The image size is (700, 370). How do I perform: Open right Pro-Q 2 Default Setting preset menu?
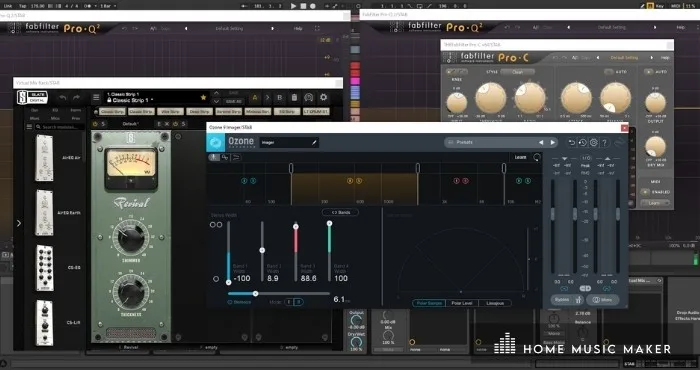tap(611, 27)
